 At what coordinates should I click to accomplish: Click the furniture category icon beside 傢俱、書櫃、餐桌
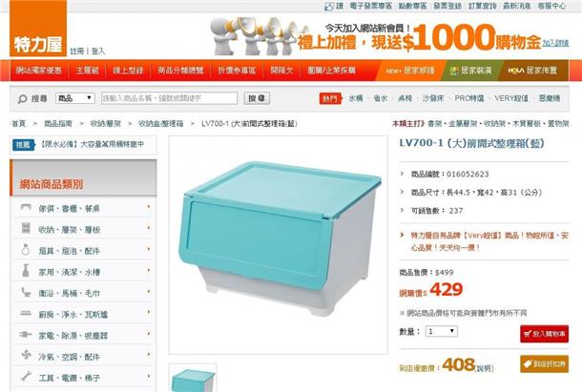point(26,208)
